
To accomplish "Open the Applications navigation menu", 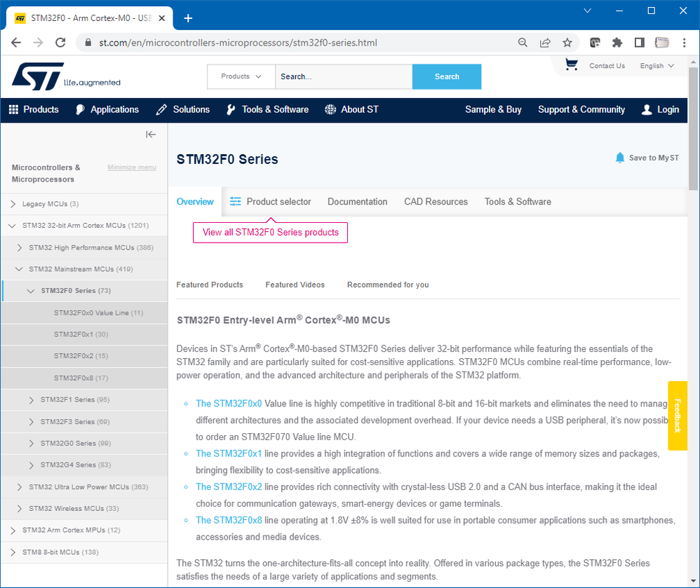I will pyautogui.click(x=107, y=109).
